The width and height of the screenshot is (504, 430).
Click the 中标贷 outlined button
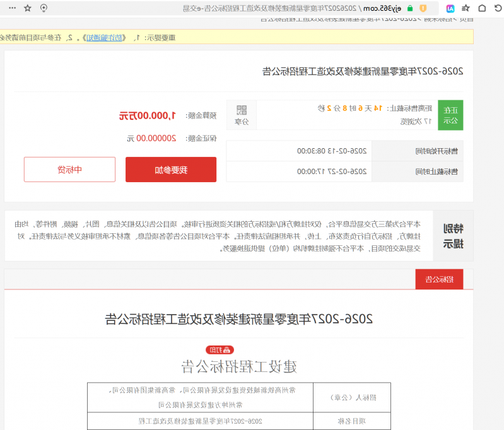69,170
